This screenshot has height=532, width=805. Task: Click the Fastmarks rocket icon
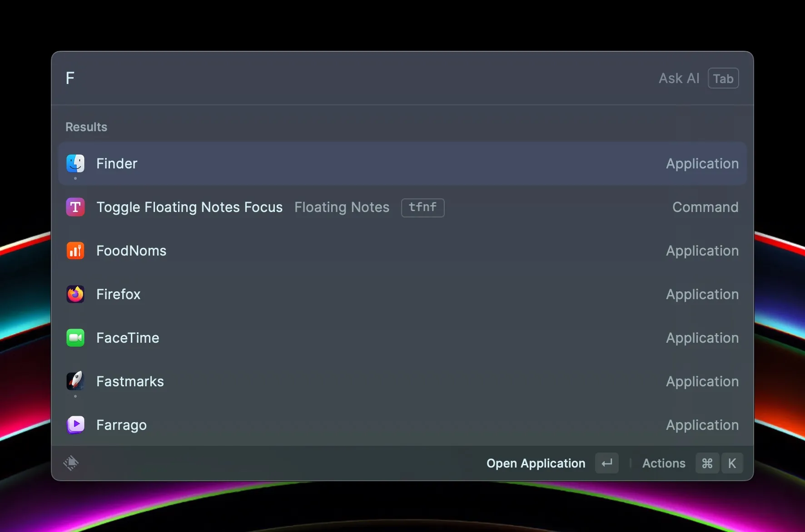coord(75,381)
